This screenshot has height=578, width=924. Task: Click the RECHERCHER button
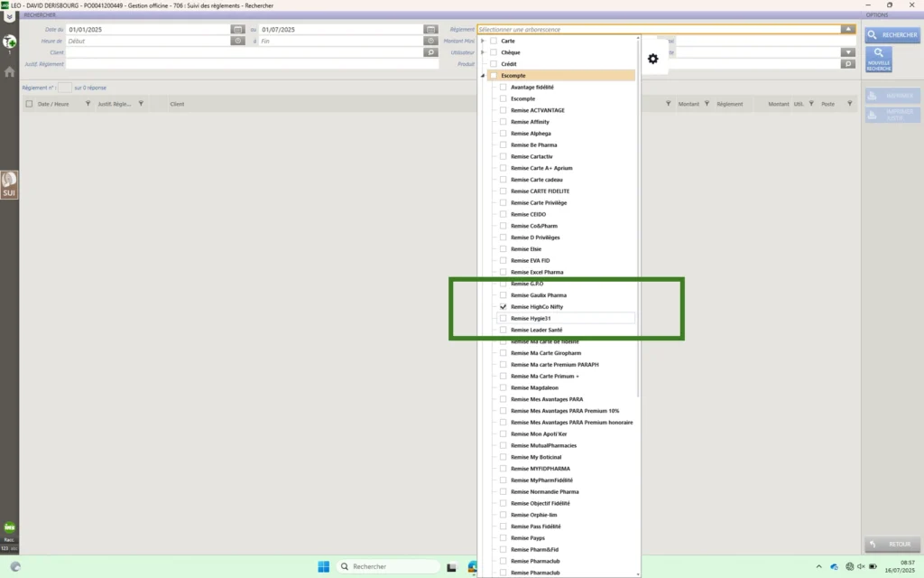(892, 35)
